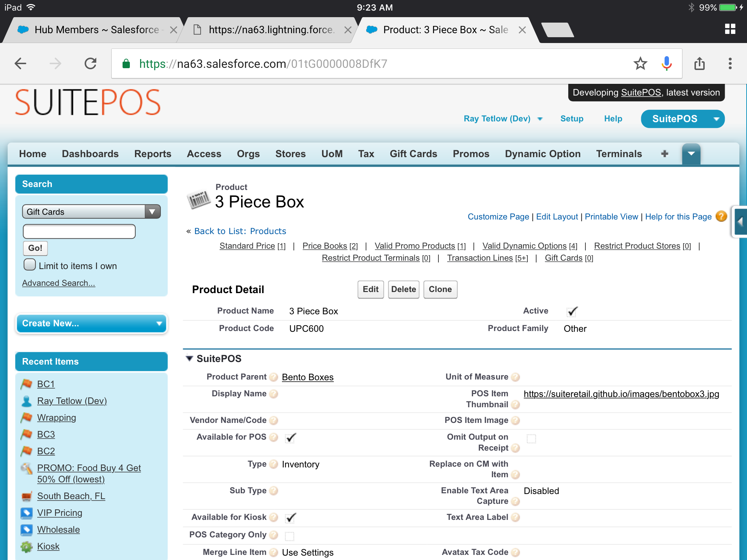The image size is (747, 560).
Task: Close the Hub Members browser tab
Action: [x=174, y=30]
